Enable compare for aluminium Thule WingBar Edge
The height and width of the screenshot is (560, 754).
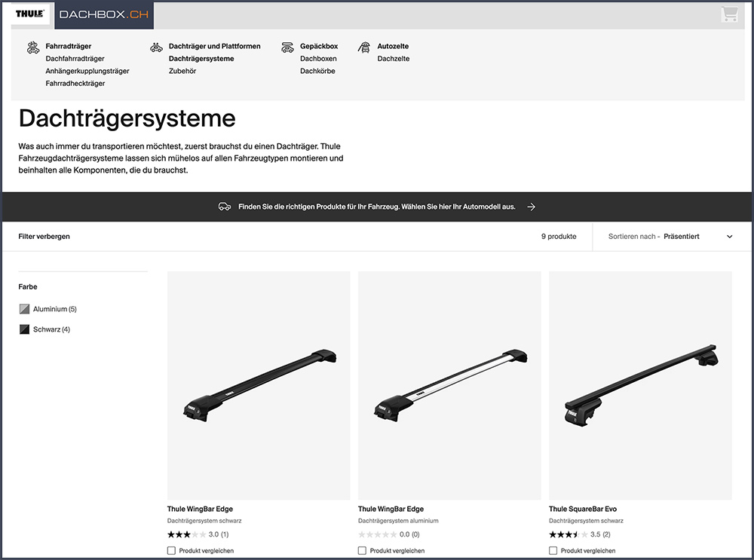pos(363,551)
